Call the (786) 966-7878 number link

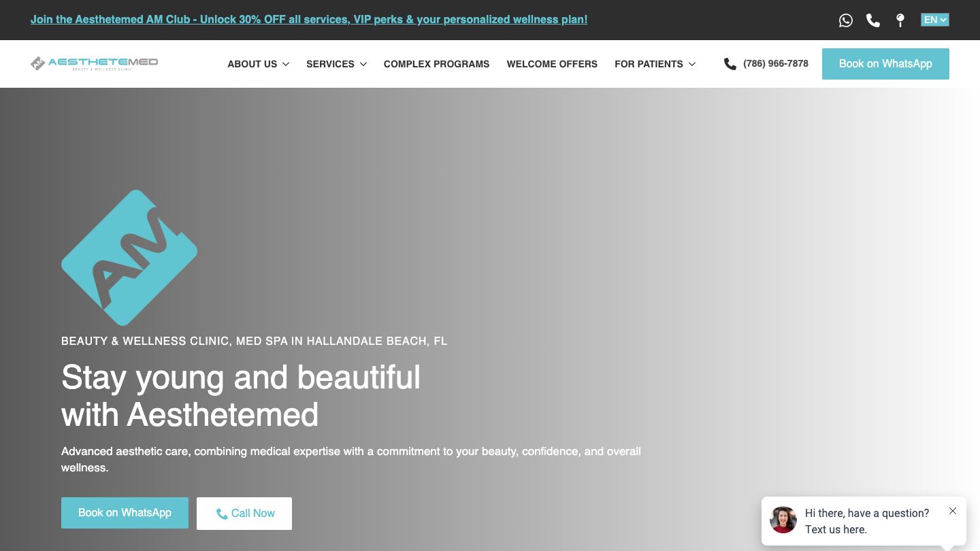[x=775, y=64]
